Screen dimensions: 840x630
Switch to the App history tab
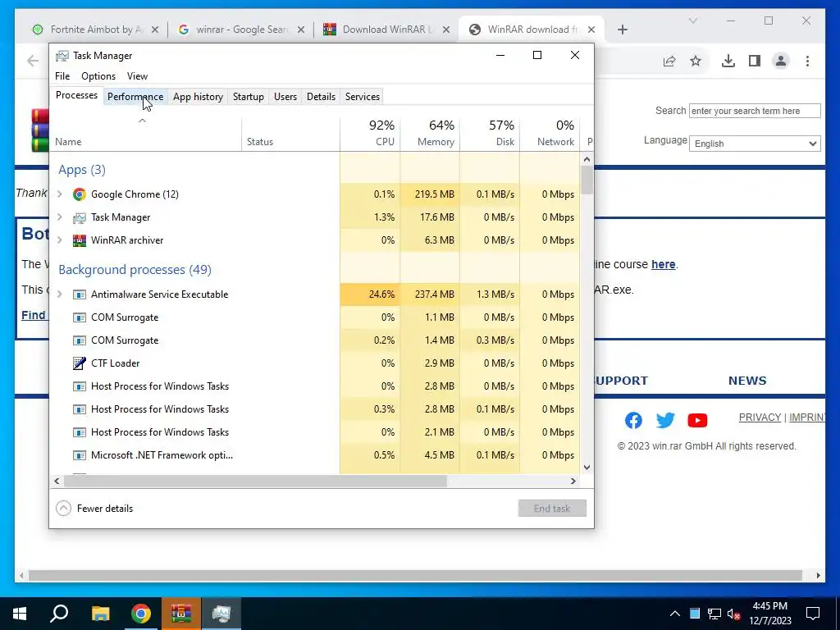click(x=198, y=97)
